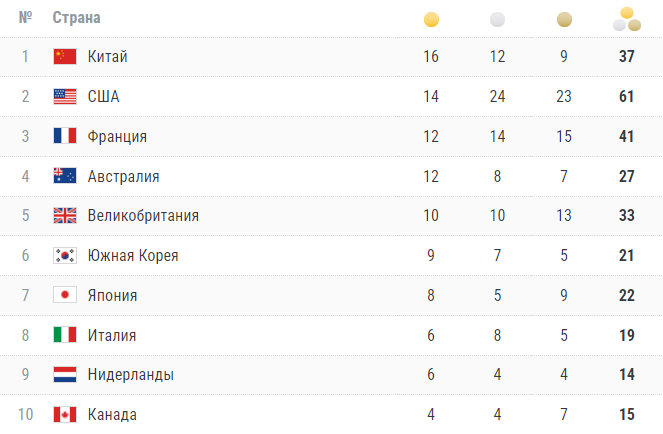Viewport: 663px width, 434px height.
Task: Click the Italy flag icon
Action: [65, 335]
